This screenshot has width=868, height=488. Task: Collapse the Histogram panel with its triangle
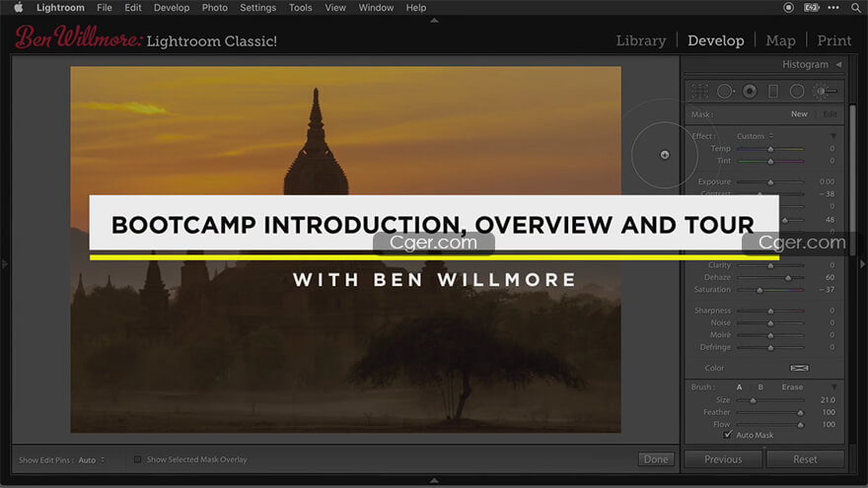tap(838, 65)
